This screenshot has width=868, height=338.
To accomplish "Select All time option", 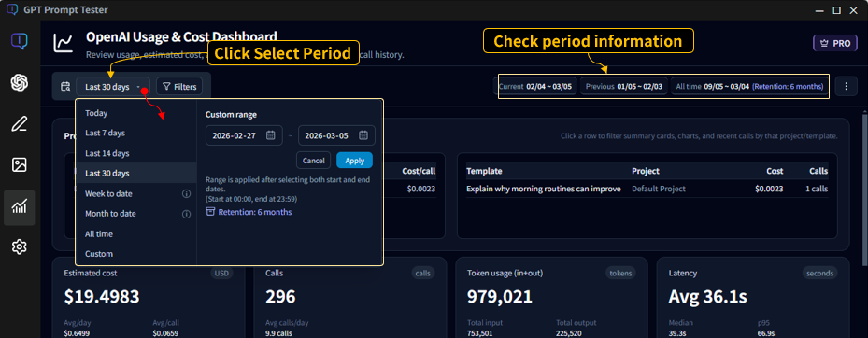I will (136, 234).
